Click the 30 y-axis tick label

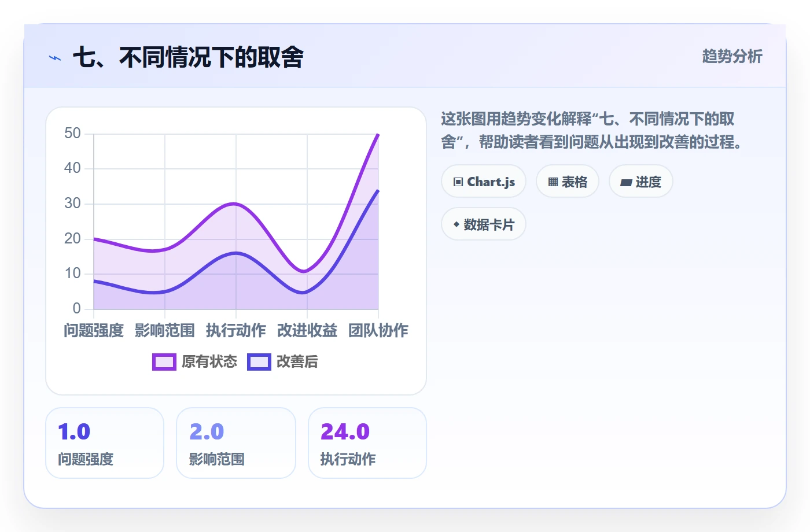[73, 204]
